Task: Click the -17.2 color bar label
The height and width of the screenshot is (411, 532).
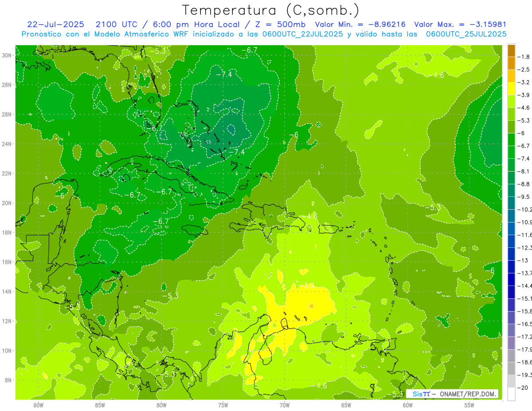Action: point(524,337)
